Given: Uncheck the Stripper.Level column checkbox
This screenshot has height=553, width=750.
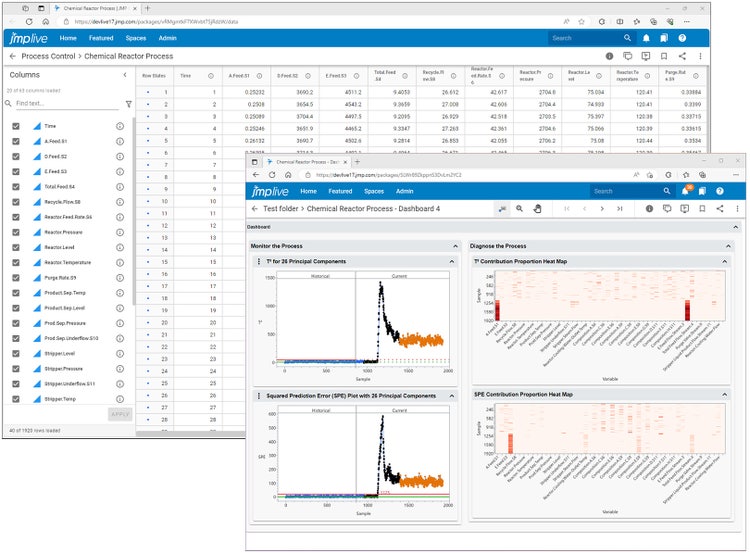Looking at the screenshot, I should (x=15, y=352).
